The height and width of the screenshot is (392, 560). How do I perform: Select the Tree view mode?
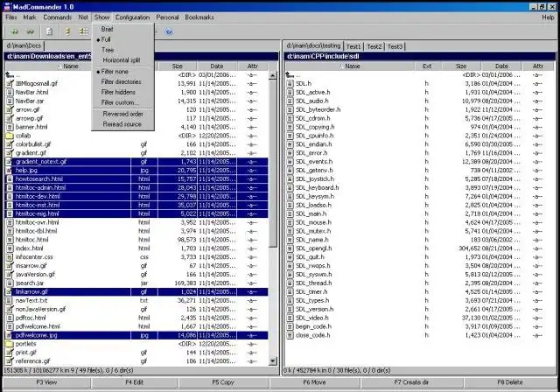tap(107, 50)
